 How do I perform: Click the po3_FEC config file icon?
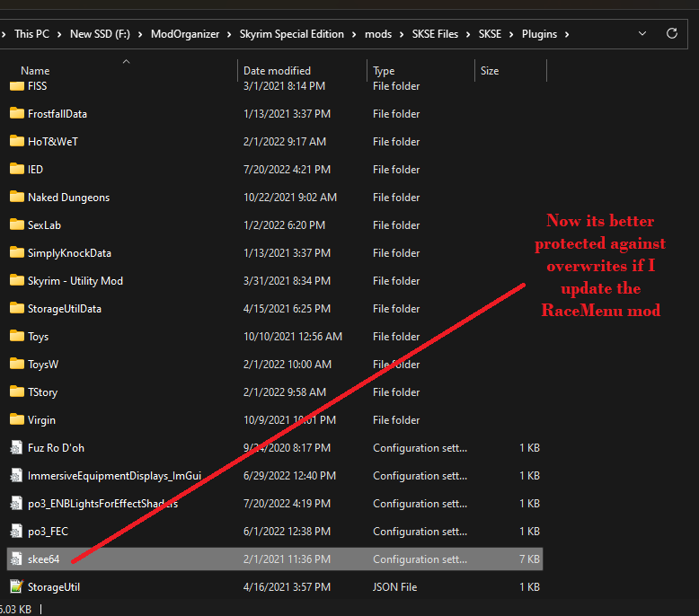pyautogui.click(x=16, y=531)
